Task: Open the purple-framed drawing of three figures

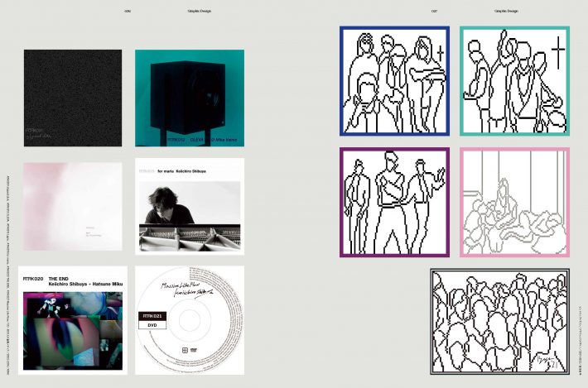Action: tap(394, 202)
